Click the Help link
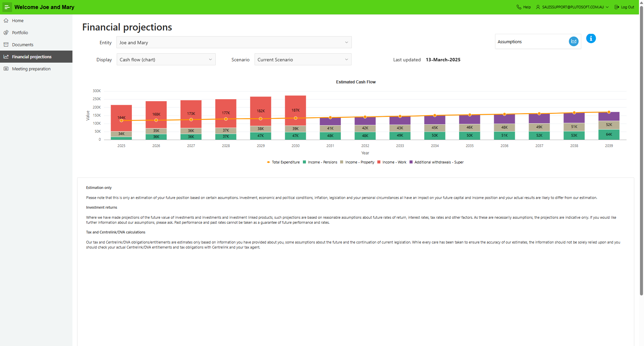This screenshot has height=346, width=644. (523, 7)
